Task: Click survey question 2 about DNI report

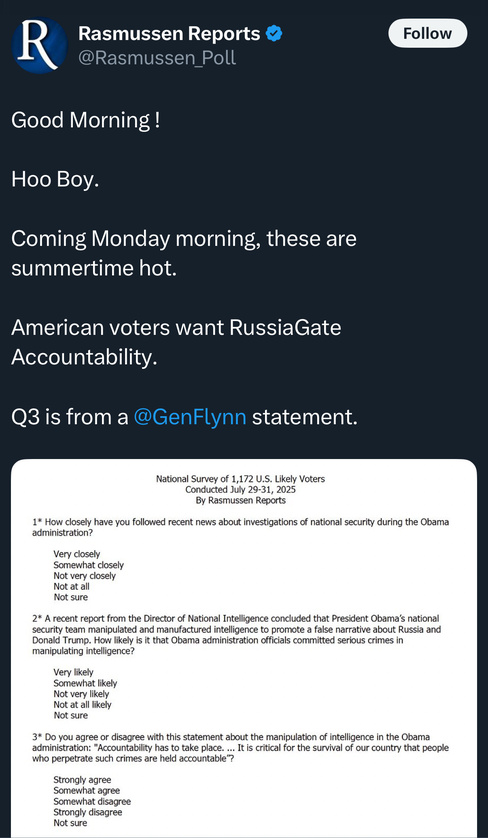Action: (237, 635)
